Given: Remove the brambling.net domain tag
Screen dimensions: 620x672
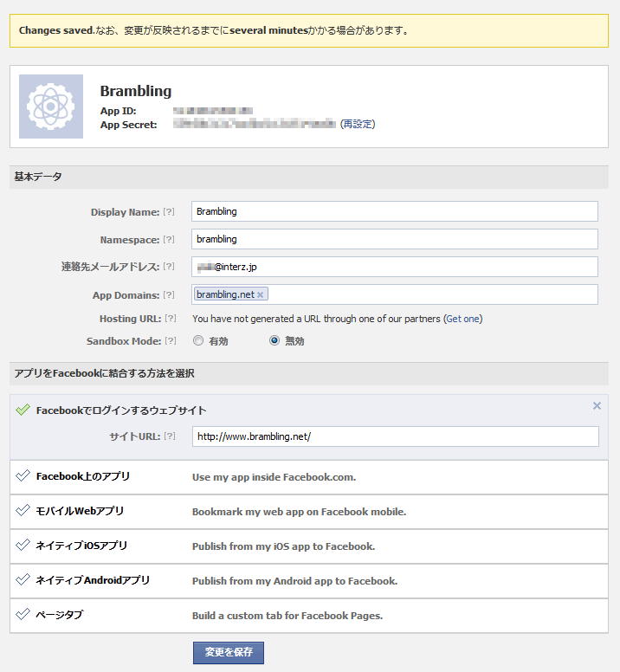Looking at the screenshot, I should pyautogui.click(x=260, y=294).
